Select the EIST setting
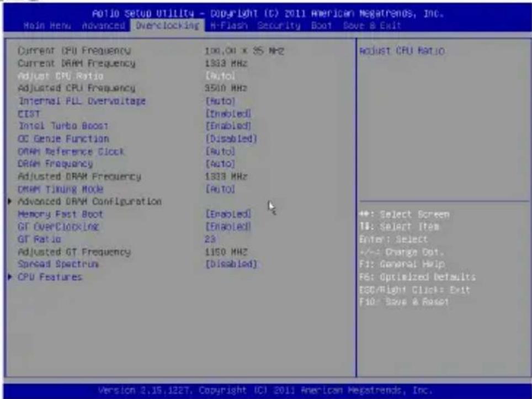Screen dimensions: 532x399 (x=29, y=114)
